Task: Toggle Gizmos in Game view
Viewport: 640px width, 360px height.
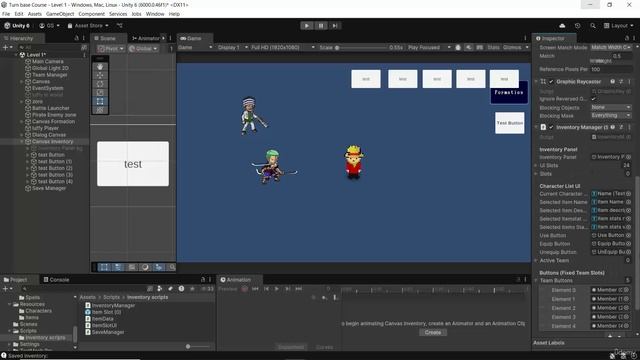Action: click(x=512, y=47)
